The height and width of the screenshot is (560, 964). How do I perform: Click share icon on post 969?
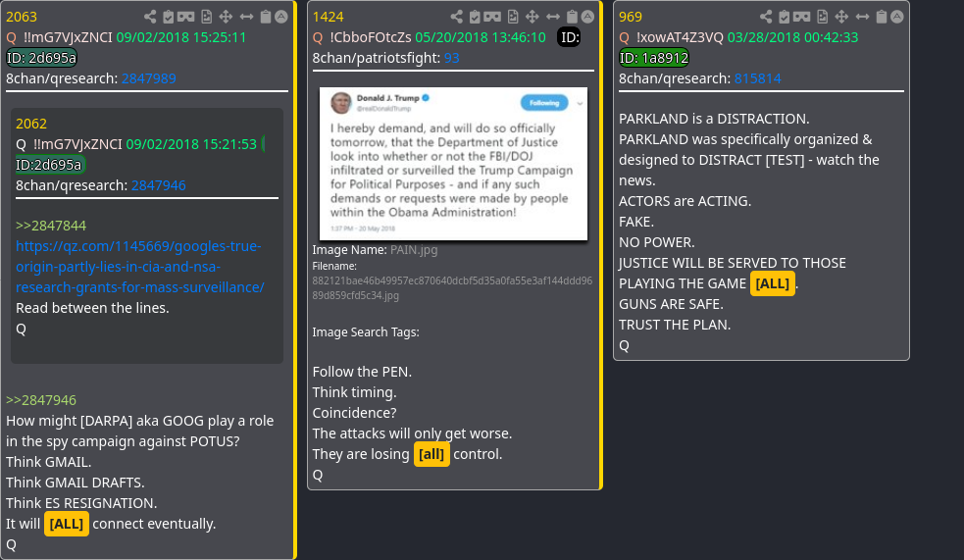click(766, 17)
